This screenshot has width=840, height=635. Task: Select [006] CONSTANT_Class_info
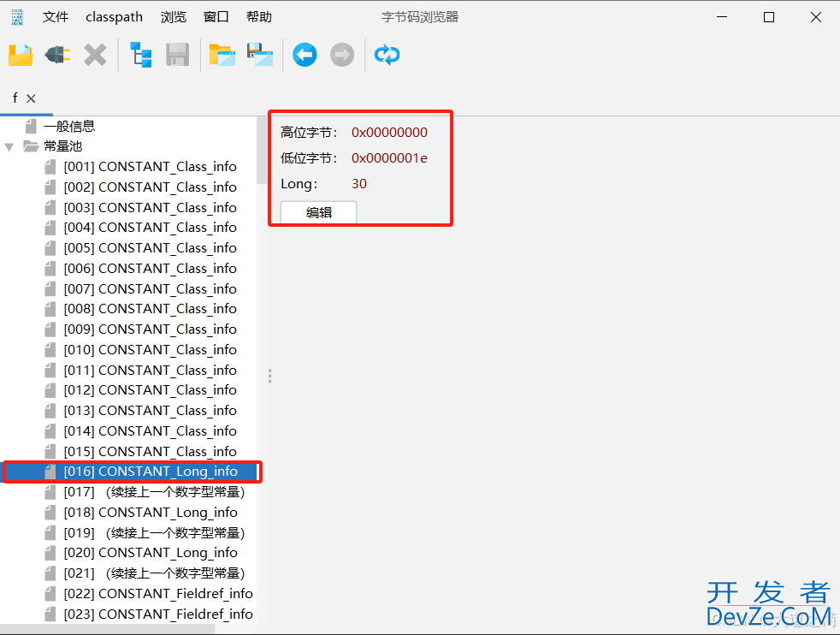click(x=150, y=268)
